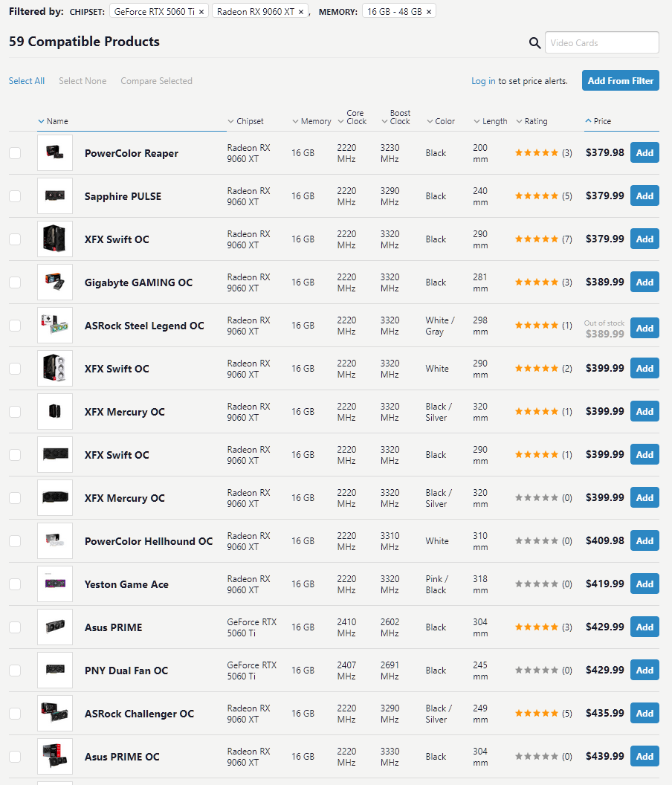Add Sapphire PULSE to build
The height and width of the screenshot is (785, 672).
pyautogui.click(x=644, y=196)
